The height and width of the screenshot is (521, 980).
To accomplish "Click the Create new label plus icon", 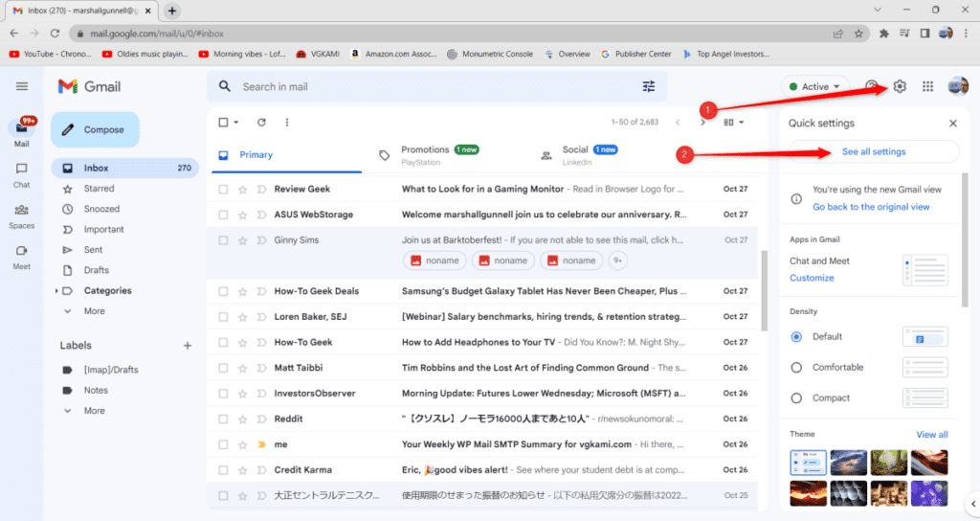I will [x=187, y=345].
